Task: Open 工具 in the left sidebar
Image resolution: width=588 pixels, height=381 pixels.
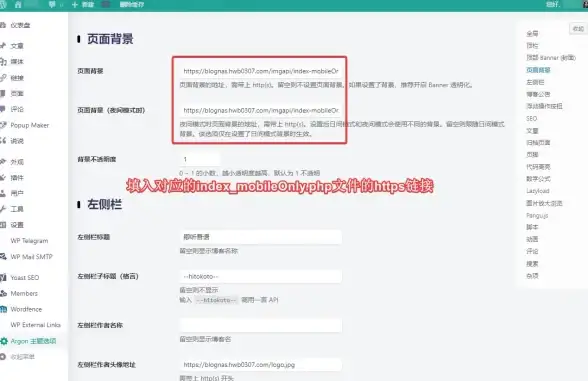Action: (x=17, y=209)
